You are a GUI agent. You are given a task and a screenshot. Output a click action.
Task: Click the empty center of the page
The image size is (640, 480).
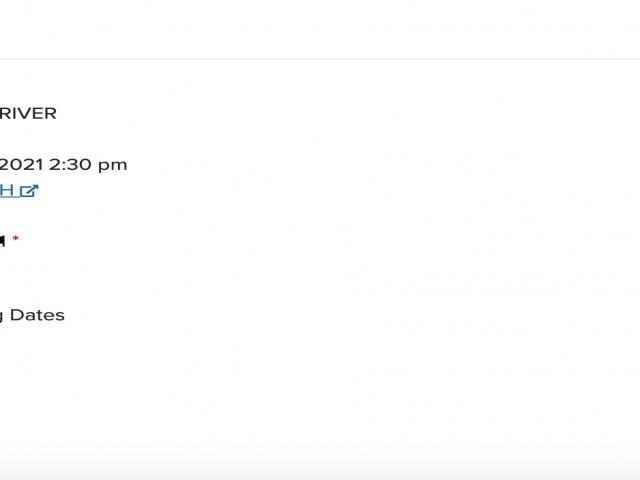320,260
